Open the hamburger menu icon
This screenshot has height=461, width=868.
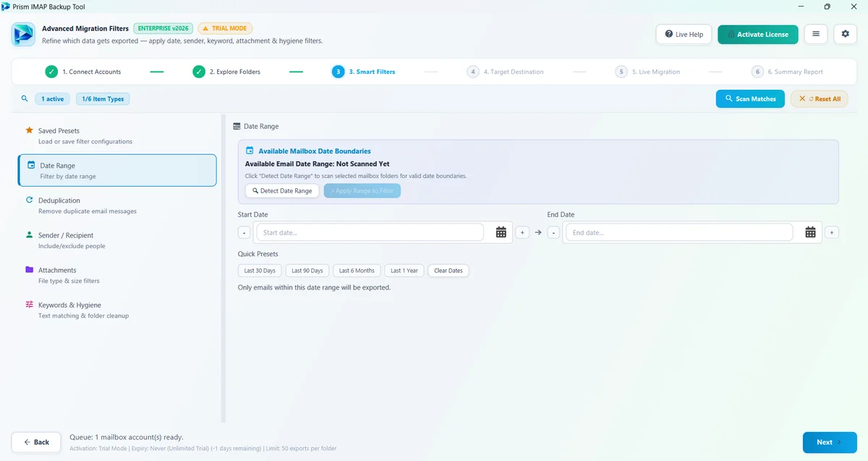pos(816,34)
